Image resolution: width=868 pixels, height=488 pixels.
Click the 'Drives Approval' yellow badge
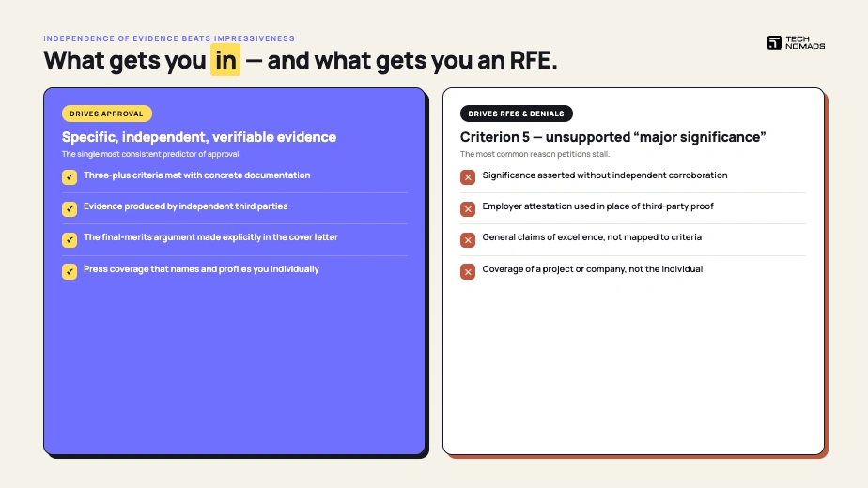tap(107, 114)
